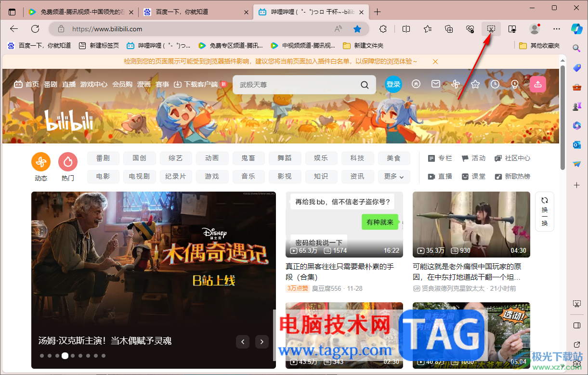The width and height of the screenshot is (588, 375).
Task: Go to bilibili 首页 nav item
Action: tap(27, 84)
